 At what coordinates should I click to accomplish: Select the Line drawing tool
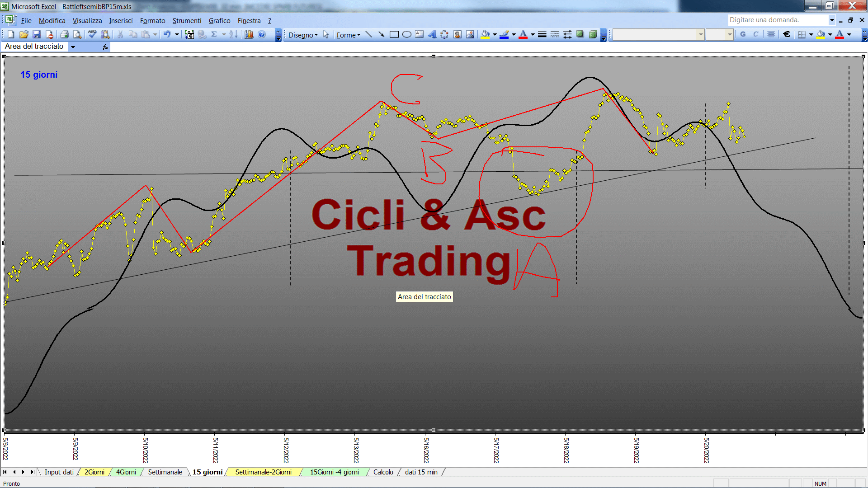pyautogui.click(x=368, y=34)
